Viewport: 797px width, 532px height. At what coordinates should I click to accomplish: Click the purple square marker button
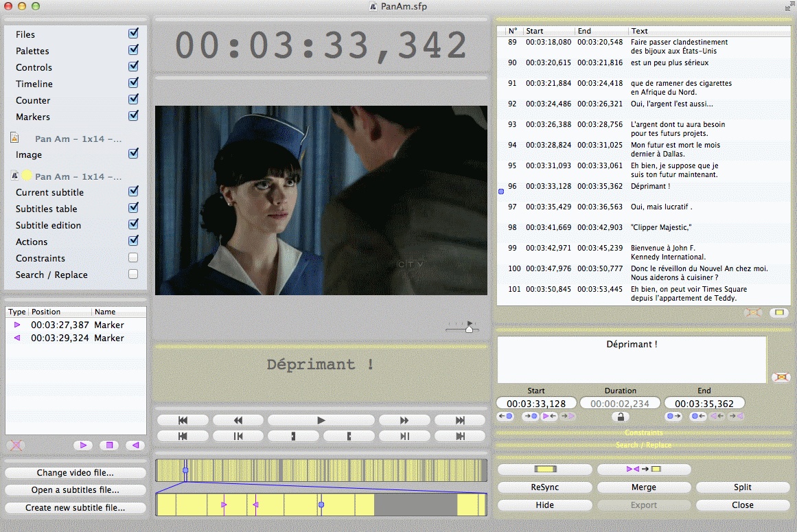pos(109,445)
